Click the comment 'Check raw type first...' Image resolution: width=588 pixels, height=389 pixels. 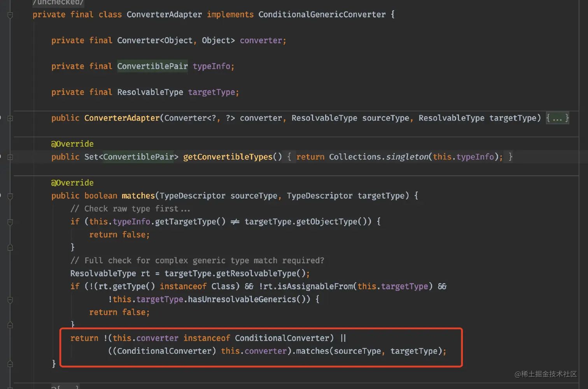tap(130, 209)
